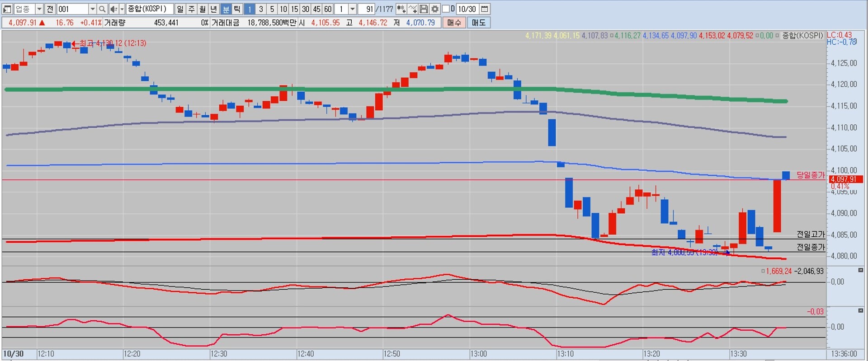The width and height of the screenshot is (868, 361).
Task: Click the magnifier search icon beside code 001
Action: pos(102,9)
